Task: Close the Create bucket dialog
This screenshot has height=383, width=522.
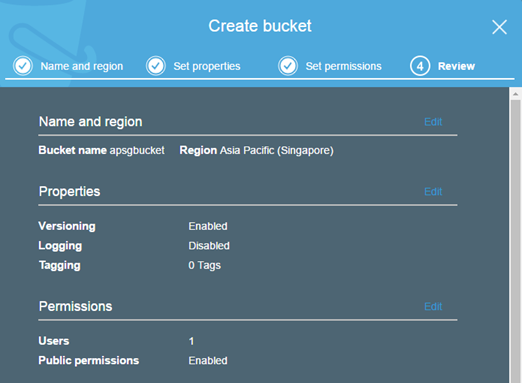Action: click(499, 27)
